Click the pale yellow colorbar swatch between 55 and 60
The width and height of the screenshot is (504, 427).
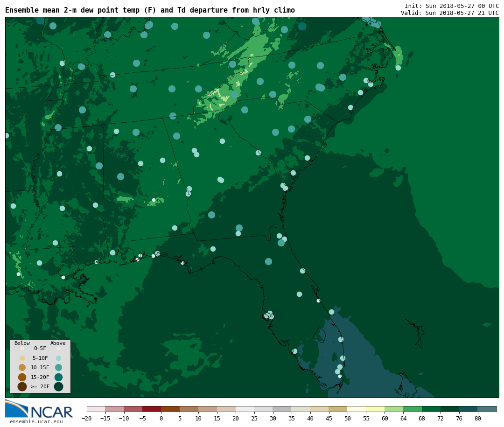[375, 409]
